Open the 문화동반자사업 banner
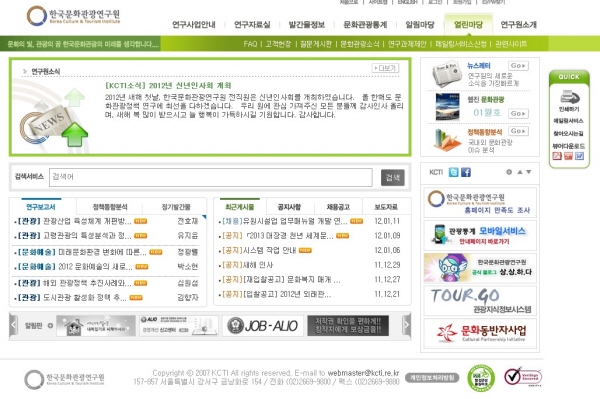 coord(480,333)
